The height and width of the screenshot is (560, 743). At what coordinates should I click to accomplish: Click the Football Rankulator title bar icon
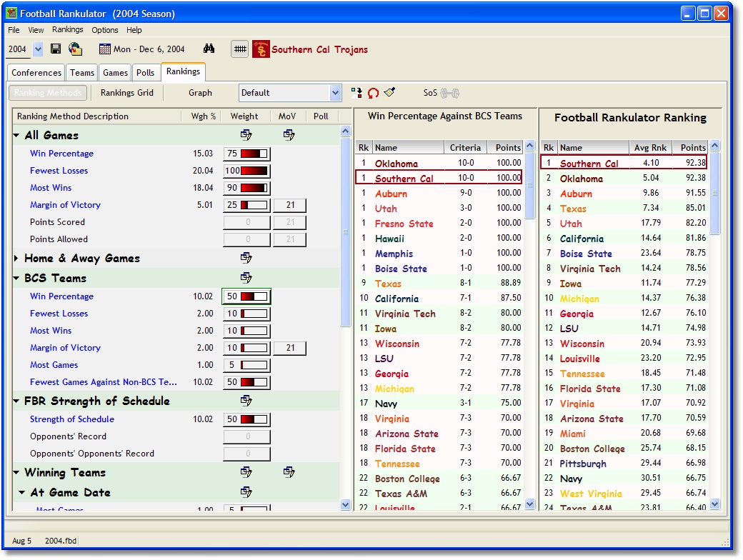click(x=11, y=14)
